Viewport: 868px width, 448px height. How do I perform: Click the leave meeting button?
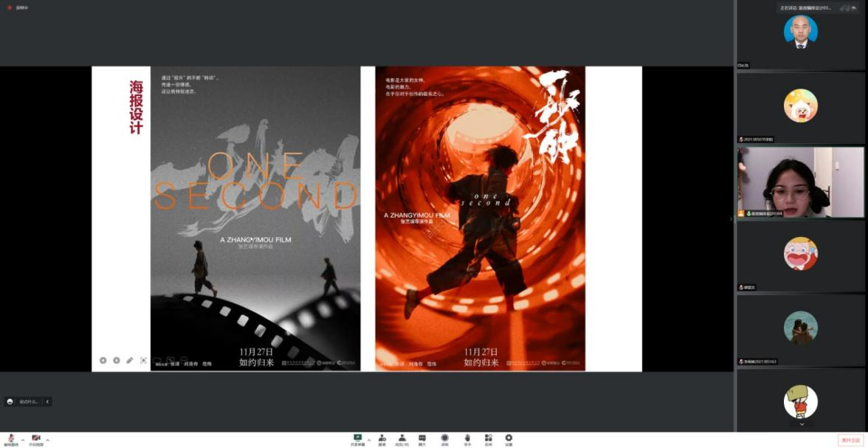tap(850, 440)
